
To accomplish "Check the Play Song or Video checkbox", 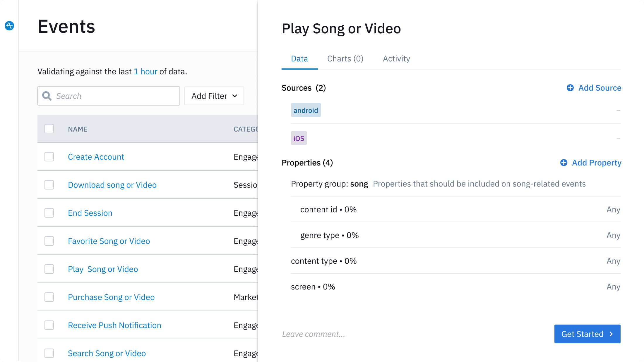I will point(49,269).
